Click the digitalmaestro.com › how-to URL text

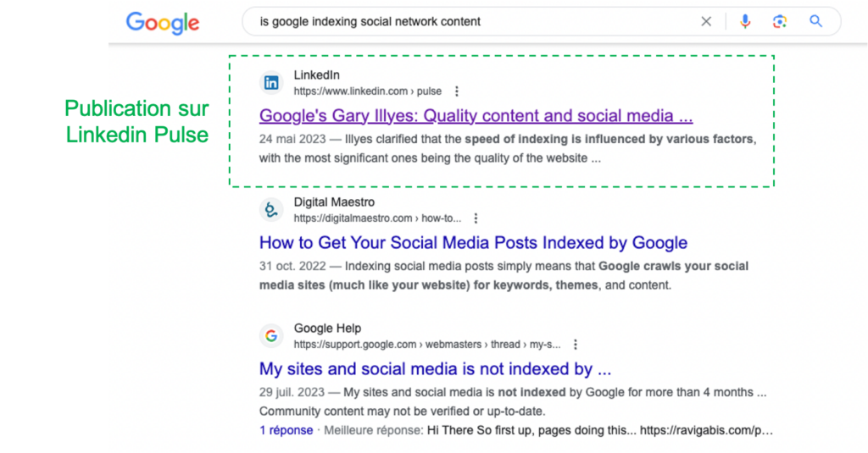coord(377,218)
